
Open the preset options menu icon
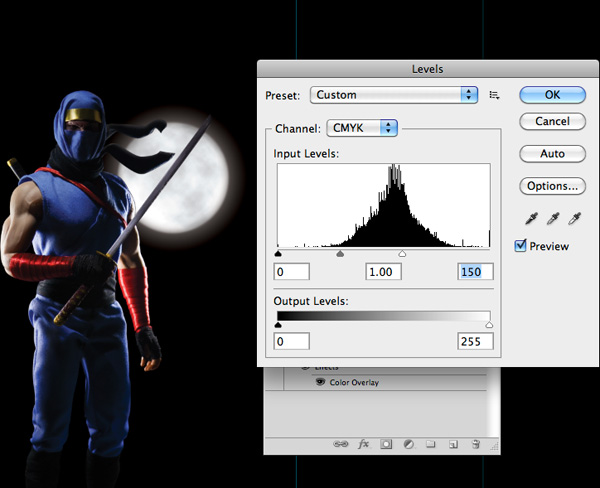(494, 95)
